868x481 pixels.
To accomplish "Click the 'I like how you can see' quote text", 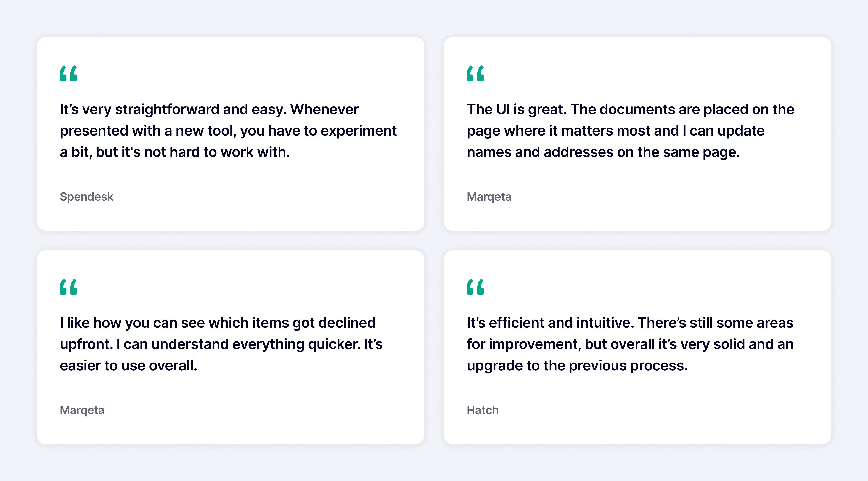I will [221, 344].
